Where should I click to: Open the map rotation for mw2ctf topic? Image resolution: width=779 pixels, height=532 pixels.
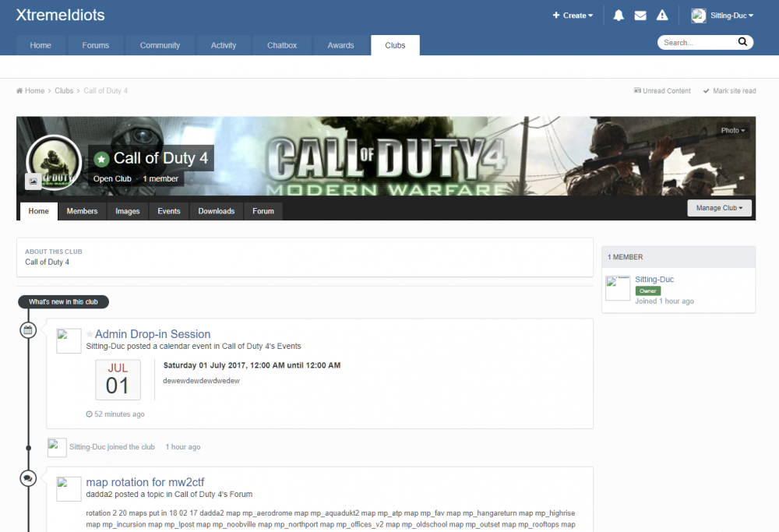[145, 482]
